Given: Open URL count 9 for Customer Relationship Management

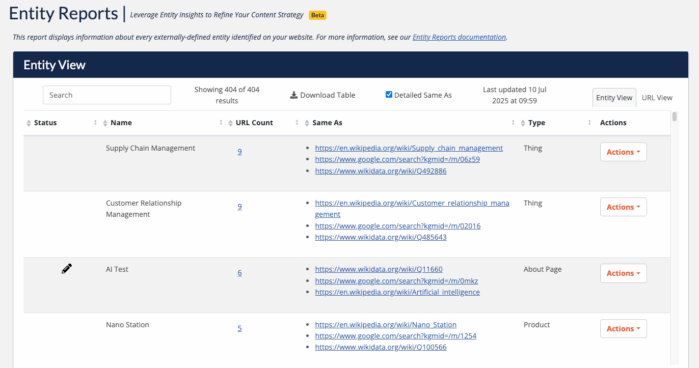Looking at the screenshot, I should [x=239, y=207].
